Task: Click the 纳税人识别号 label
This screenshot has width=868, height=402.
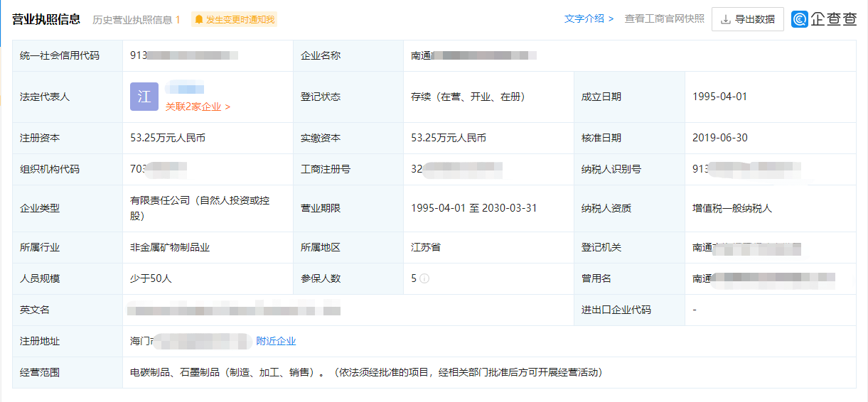Action: point(611,169)
